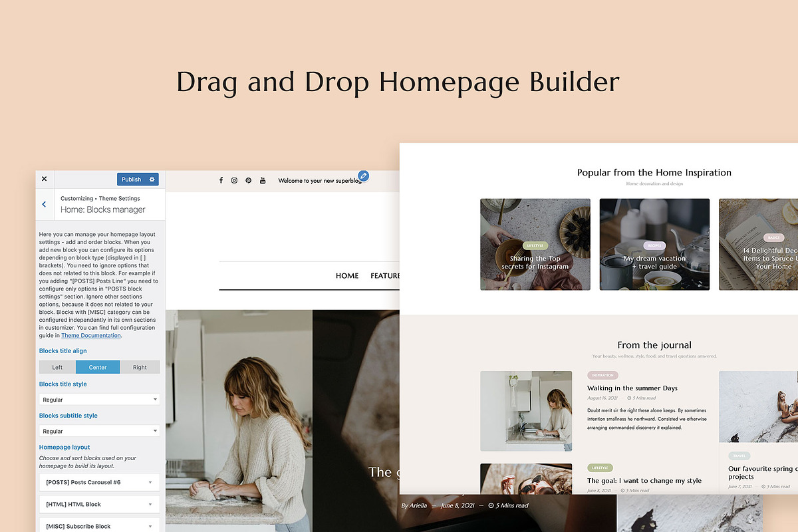Open the HOME menu item
The width and height of the screenshot is (798, 532).
347,276
